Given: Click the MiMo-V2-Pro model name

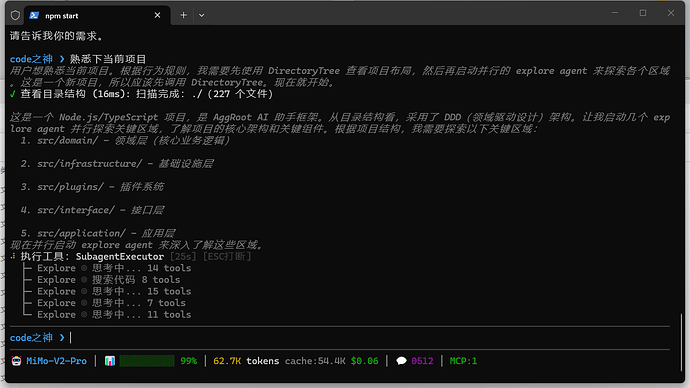Looking at the screenshot, I should 56,361.
